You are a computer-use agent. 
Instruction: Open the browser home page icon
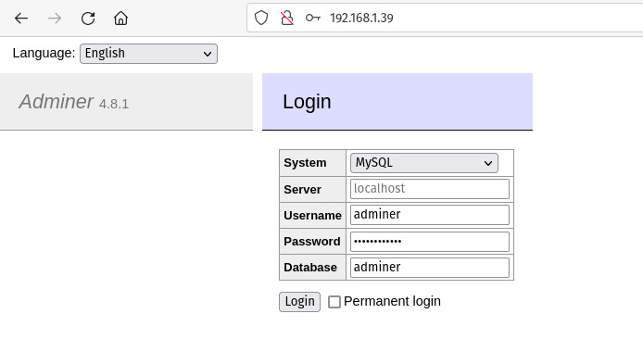pos(121,18)
